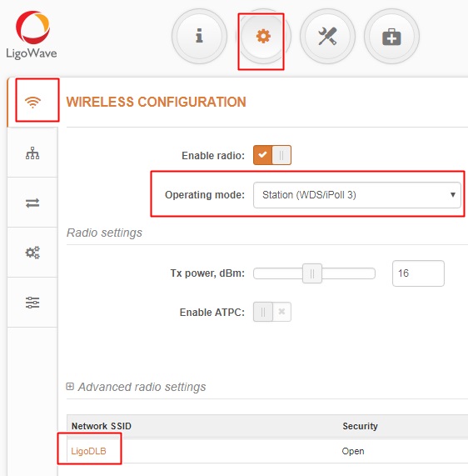468x476 pixels.
Task: Click the Security column header
Action: tap(360, 426)
